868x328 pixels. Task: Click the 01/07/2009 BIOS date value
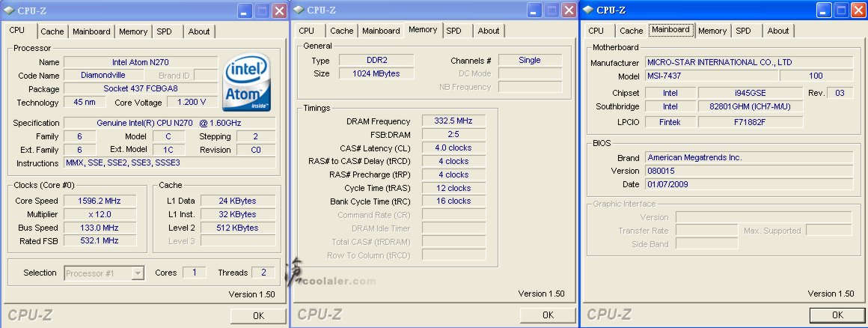(x=749, y=184)
